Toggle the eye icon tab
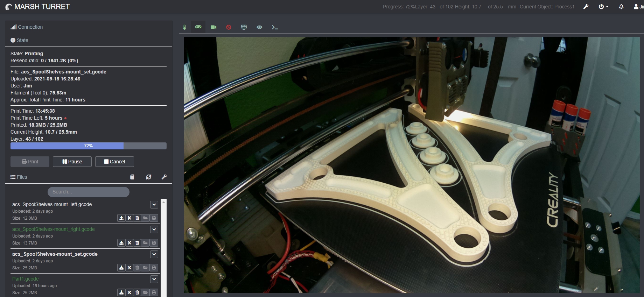This screenshot has width=644, height=297. pos(259,27)
